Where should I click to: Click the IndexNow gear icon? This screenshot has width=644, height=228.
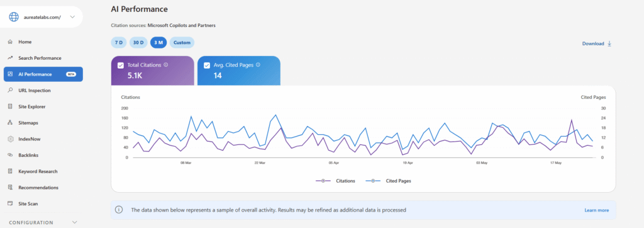click(10, 139)
